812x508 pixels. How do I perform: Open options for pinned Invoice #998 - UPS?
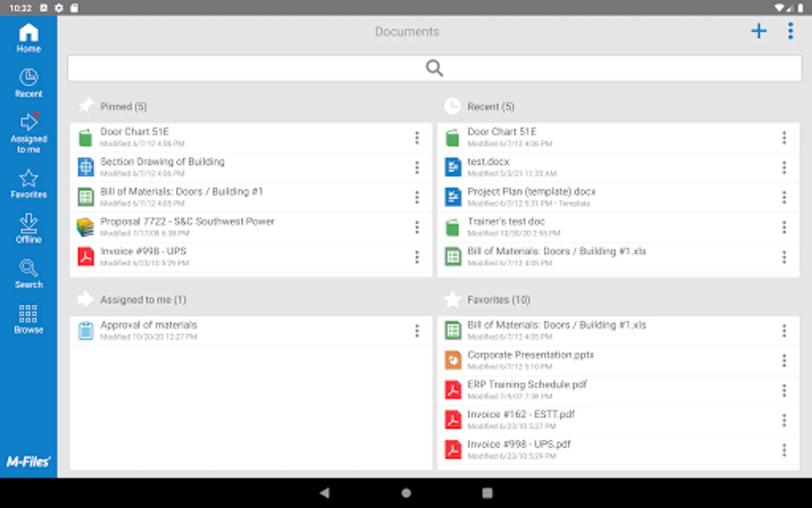click(417, 257)
